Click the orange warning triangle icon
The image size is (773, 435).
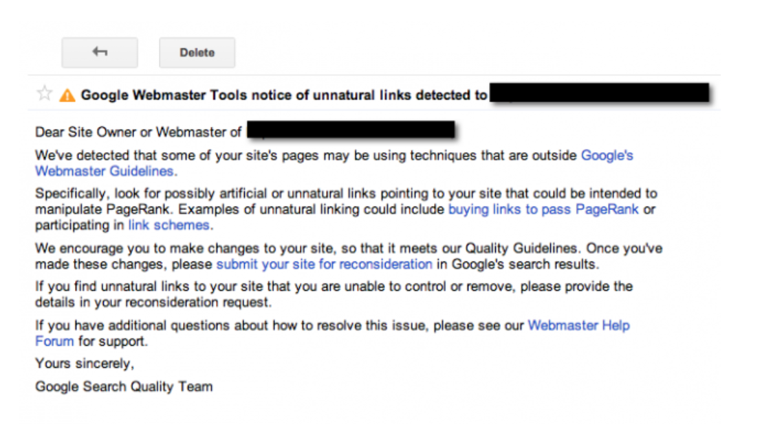coord(67,95)
